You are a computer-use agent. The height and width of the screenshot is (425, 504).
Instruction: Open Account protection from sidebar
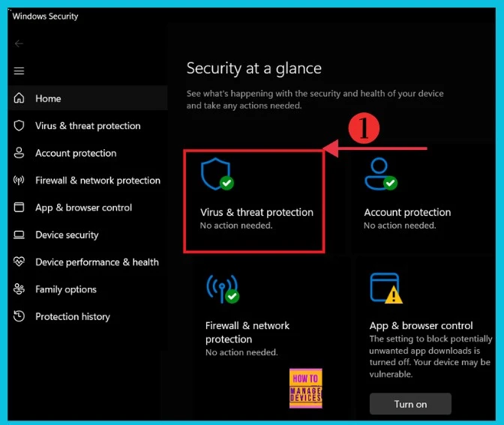pyautogui.click(x=88, y=153)
